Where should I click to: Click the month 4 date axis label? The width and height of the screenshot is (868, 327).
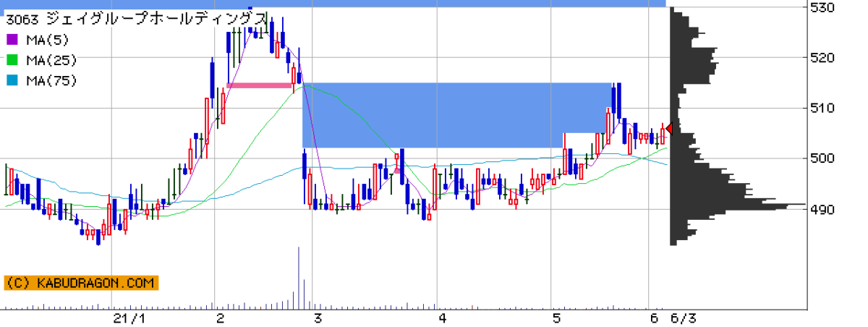tap(441, 319)
